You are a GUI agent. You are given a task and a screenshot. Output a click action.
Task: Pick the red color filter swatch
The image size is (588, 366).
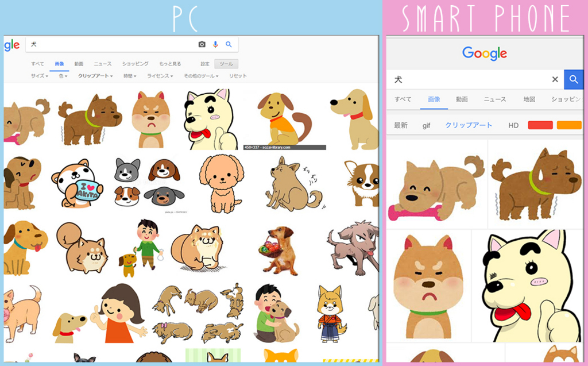(540, 125)
